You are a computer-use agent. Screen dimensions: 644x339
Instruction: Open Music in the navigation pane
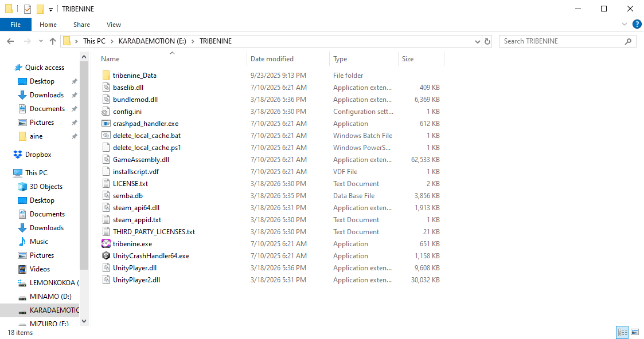coord(39,242)
